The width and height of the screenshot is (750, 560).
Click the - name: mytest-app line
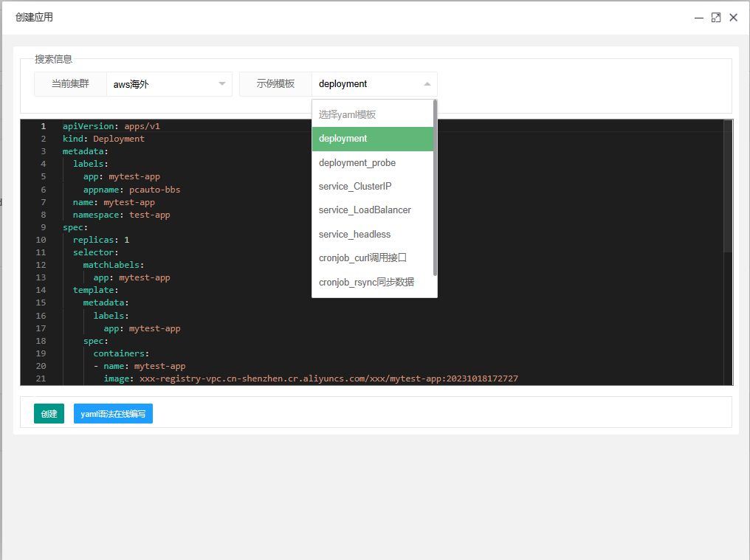coord(140,366)
